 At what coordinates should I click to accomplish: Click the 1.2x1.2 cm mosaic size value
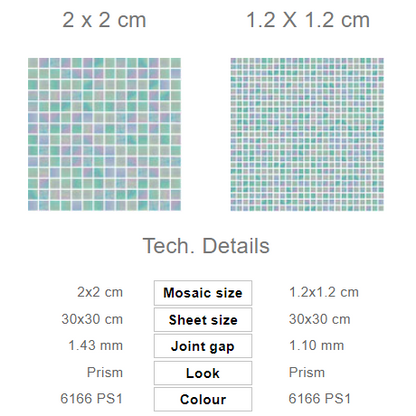pos(324,292)
